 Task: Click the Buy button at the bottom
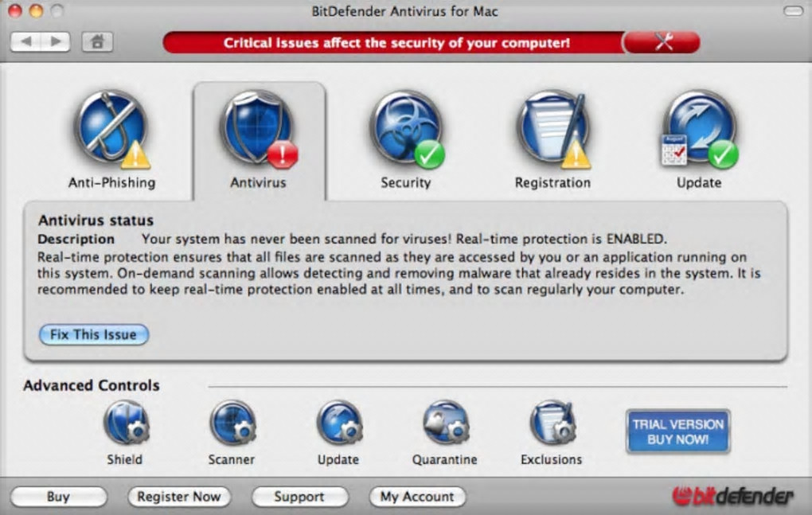tap(59, 497)
